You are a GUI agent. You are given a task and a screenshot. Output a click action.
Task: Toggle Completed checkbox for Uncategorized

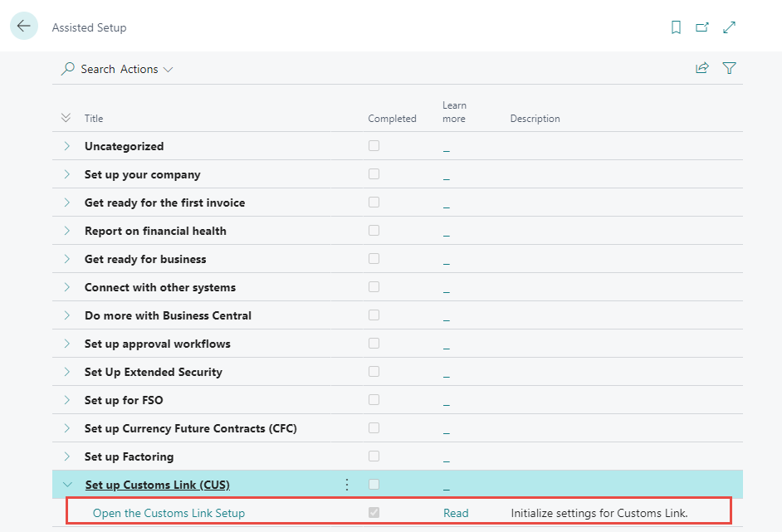(x=374, y=146)
